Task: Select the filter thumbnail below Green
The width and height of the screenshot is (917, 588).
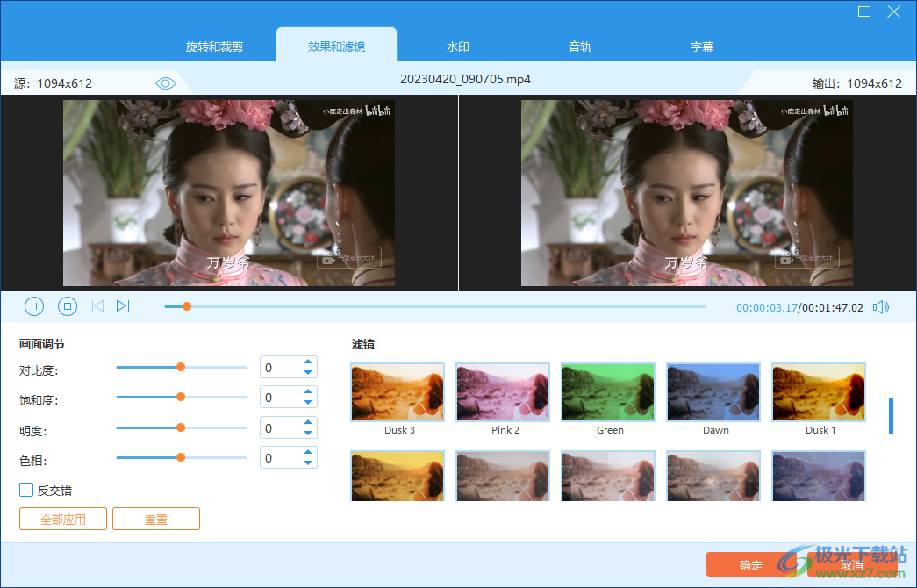Action: point(608,476)
